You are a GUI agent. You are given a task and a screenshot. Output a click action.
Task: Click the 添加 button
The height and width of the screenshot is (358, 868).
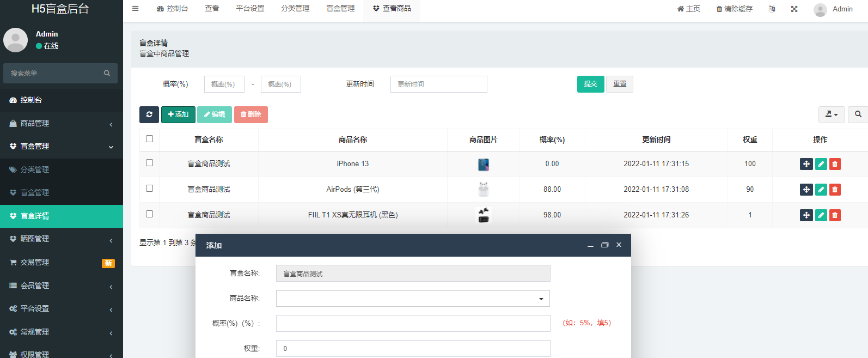click(178, 114)
